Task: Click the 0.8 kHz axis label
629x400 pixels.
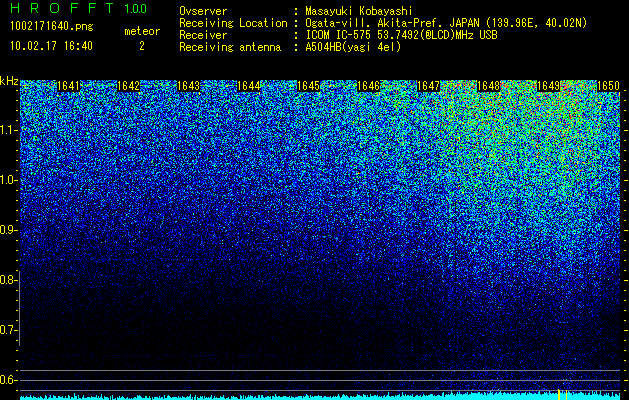Action: pos(8,280)
